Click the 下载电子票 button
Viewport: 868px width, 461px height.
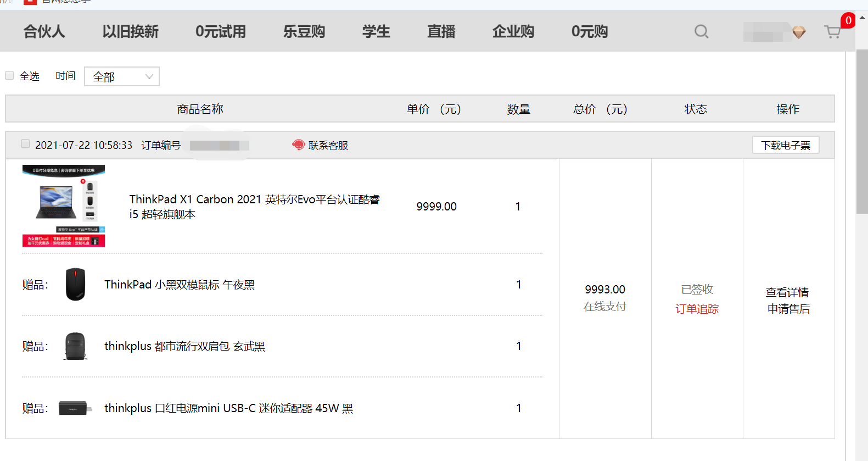tap(786, 145)
